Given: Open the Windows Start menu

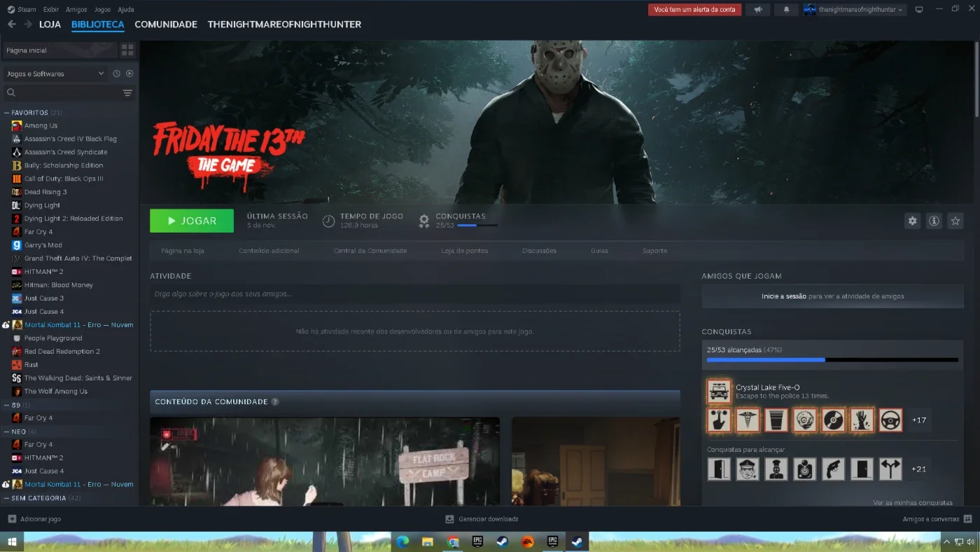Looking at the screenshot, I should point(12,541).
